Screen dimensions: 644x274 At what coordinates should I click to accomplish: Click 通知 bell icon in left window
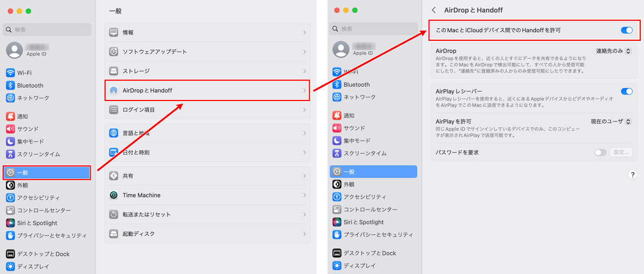(10, 116)
